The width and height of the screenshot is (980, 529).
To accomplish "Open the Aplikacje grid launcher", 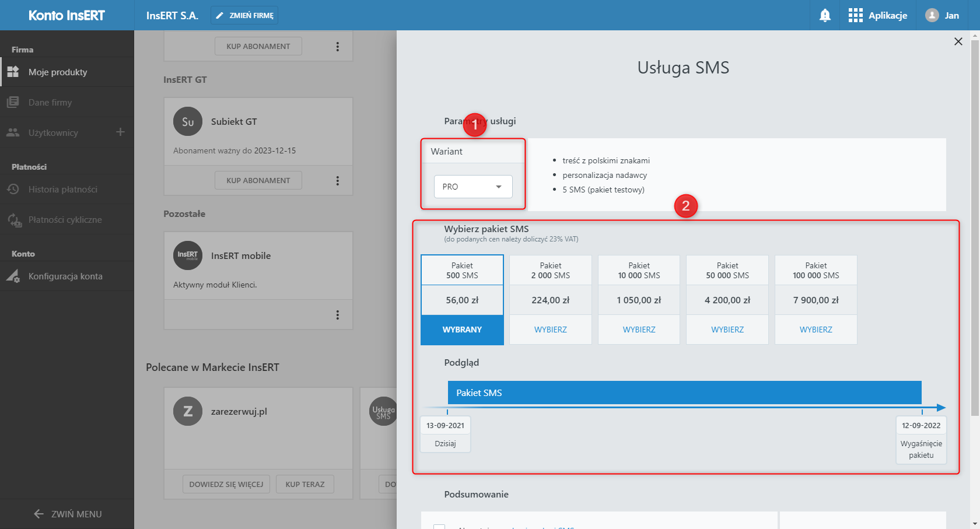I will click(x=878, y=16).
